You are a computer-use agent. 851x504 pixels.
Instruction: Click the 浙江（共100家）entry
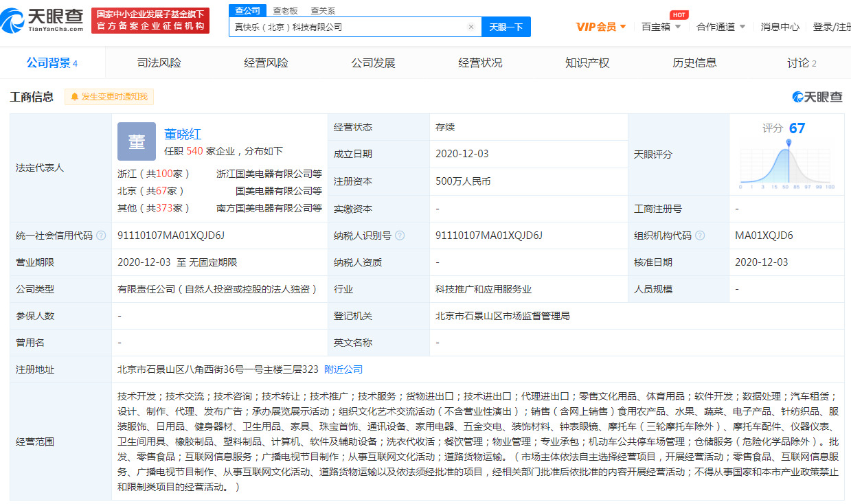click(154, 174)
